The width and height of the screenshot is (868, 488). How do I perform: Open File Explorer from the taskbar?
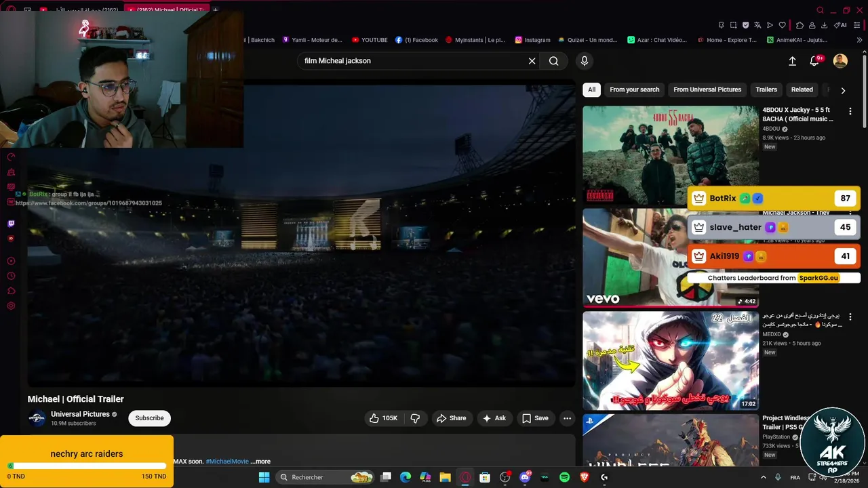445,477
